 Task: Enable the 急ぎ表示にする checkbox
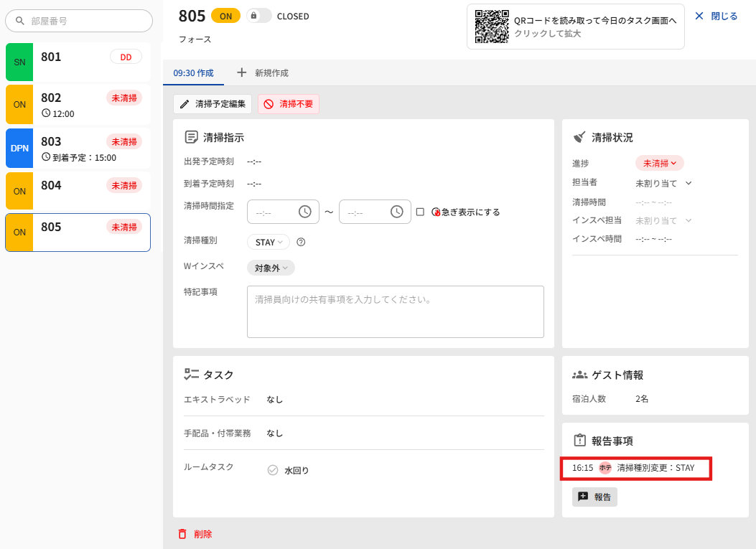420,212
